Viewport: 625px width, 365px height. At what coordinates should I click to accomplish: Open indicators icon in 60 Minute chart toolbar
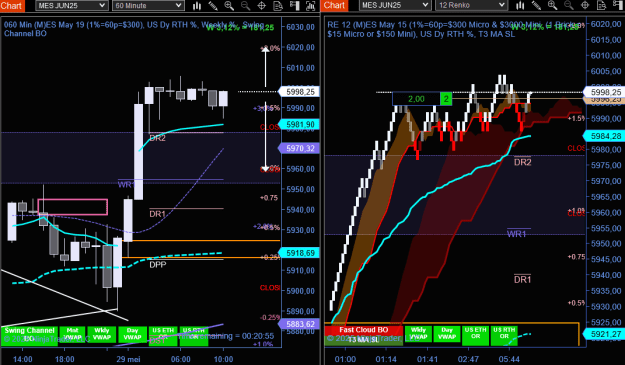310,6
